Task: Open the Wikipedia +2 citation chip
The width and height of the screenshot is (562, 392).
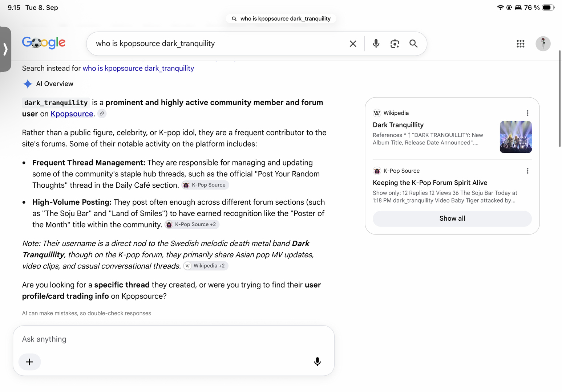Action: [206, 266]
